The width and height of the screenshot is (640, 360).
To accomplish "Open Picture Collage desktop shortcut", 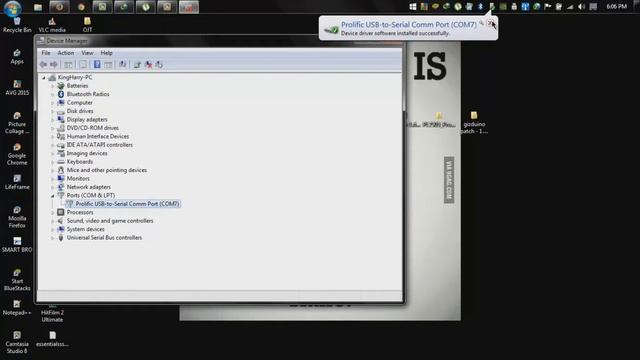I will click(x=17, y=123).
